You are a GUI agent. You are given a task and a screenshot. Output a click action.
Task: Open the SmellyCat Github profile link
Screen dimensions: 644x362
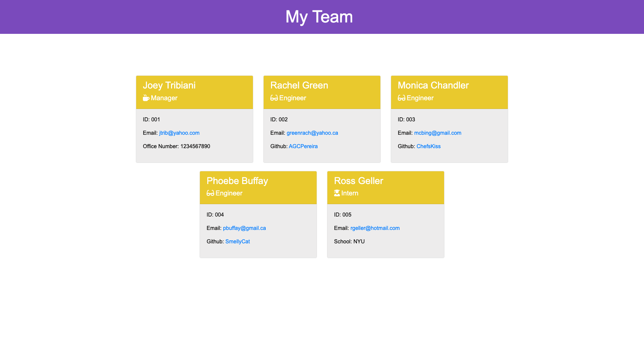pyautogui.click(x=237, y=241)
